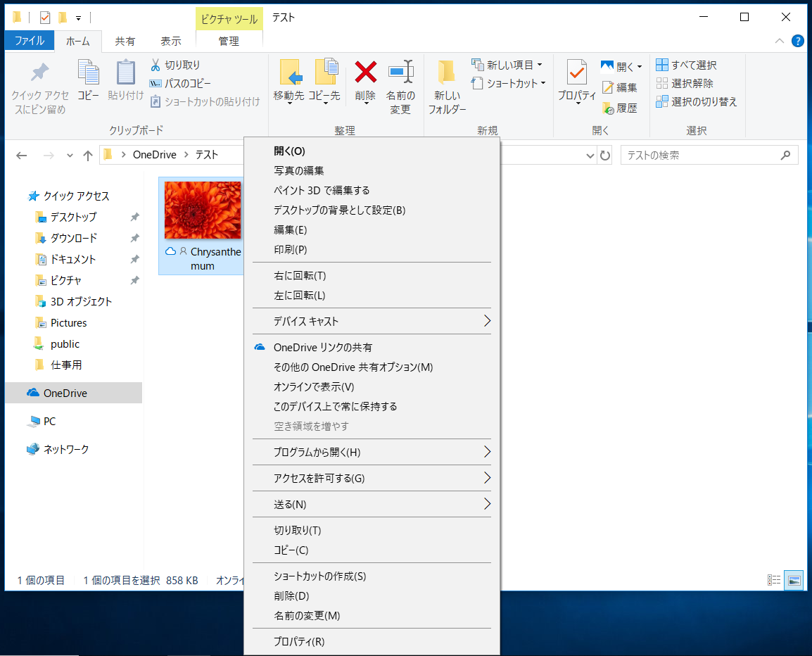Viewport: 812px width, 656px height.
Task: Choose Rotate Right (右に回転) in context menu
Action: [x=300, y=276]
